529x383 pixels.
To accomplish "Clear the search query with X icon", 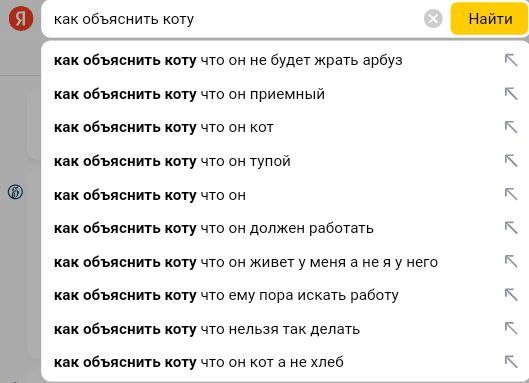I will (x=433, y=19).
